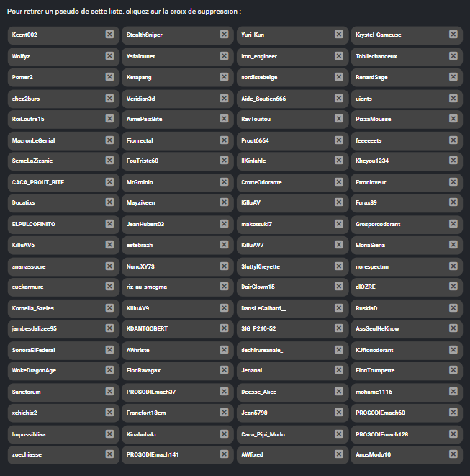The height and width of the screenshot is (476, 470).
Task: Remove Kinabubakr with the delete cross
Action: tap(224, 434)
